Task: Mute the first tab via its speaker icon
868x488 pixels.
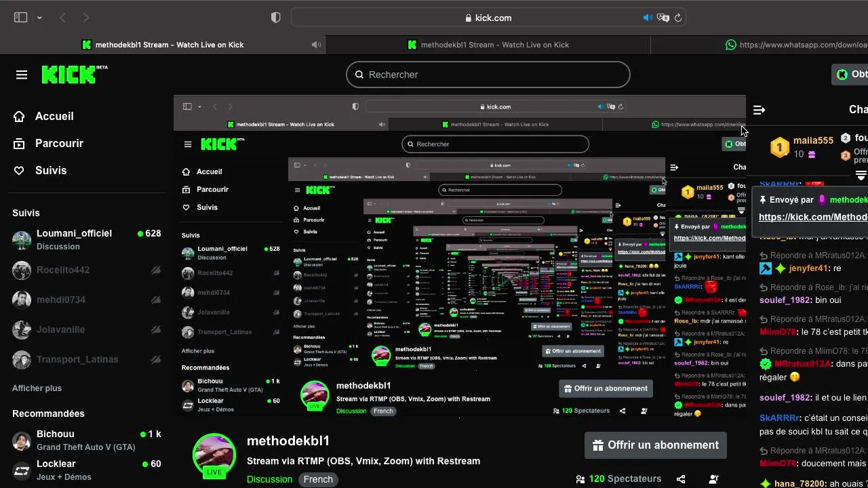Action: [x=316, y=45]
